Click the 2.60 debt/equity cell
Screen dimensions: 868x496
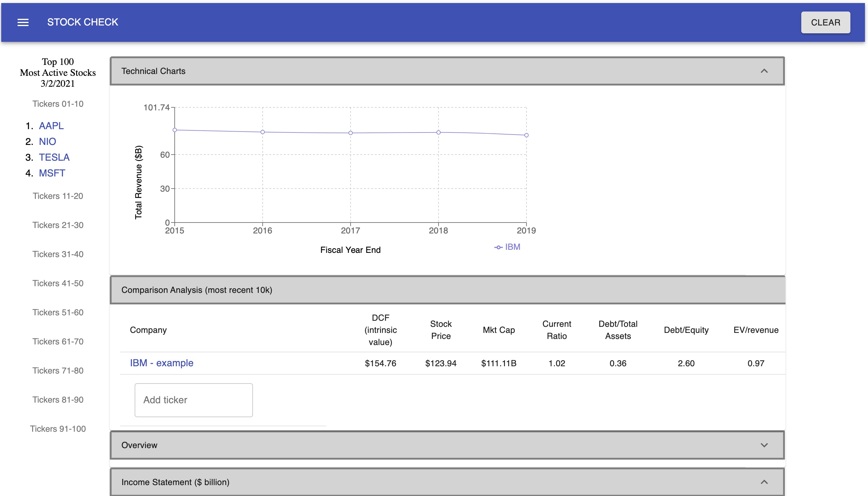686,363
